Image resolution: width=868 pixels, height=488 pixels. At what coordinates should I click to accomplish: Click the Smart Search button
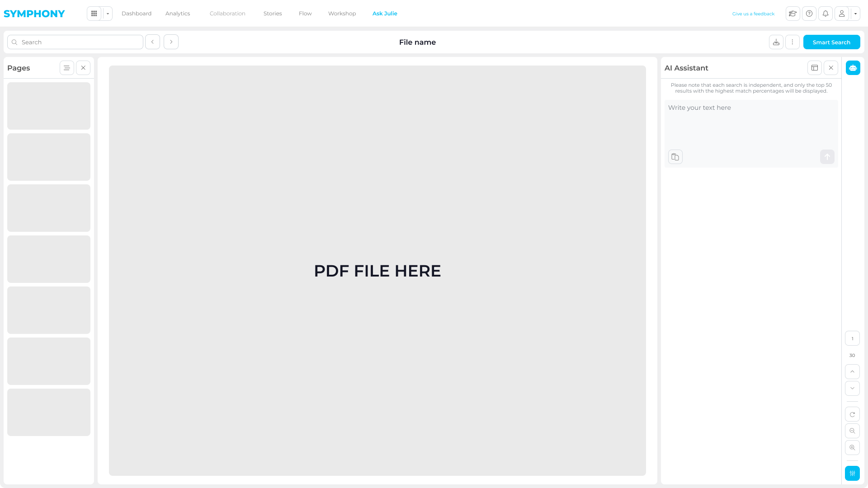(x=831, y=42)
